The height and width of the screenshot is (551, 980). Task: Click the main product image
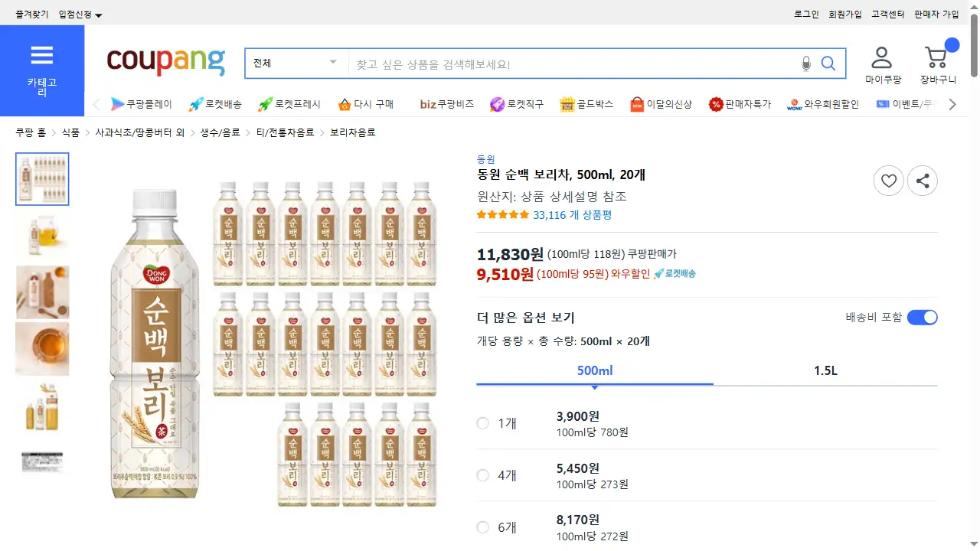tap(273, 344)
